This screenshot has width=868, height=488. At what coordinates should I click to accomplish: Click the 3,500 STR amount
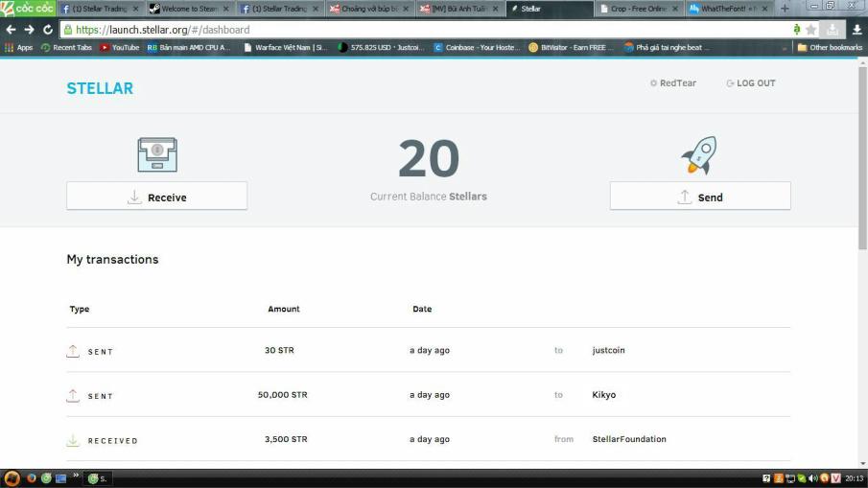[x=286, y=439]
